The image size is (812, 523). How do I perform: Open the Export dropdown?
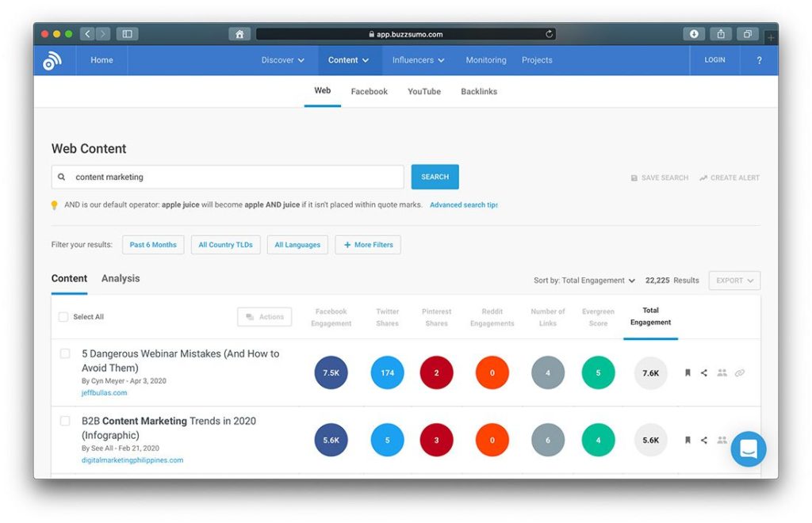734,281
